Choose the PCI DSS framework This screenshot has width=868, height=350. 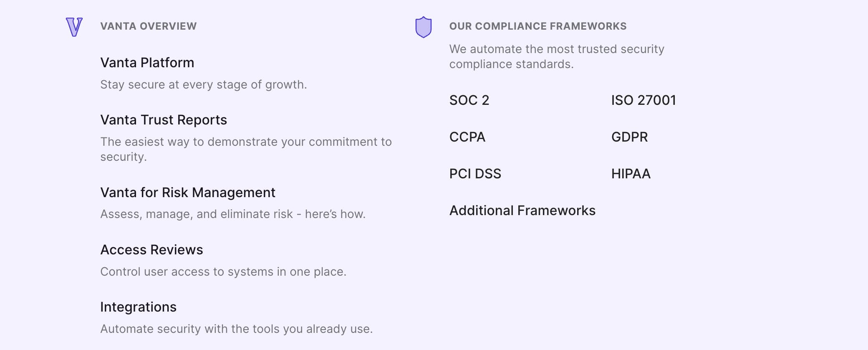coord(475,174)
